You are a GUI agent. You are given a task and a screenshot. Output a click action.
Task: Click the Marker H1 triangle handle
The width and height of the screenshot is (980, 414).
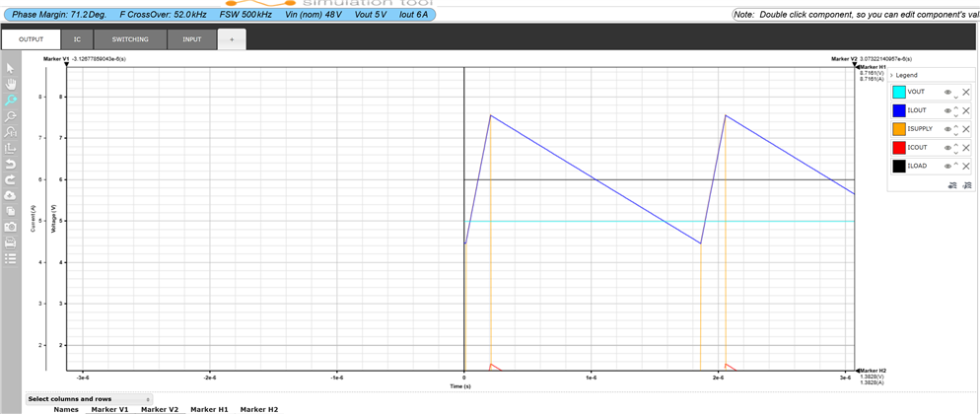point(858,67)
